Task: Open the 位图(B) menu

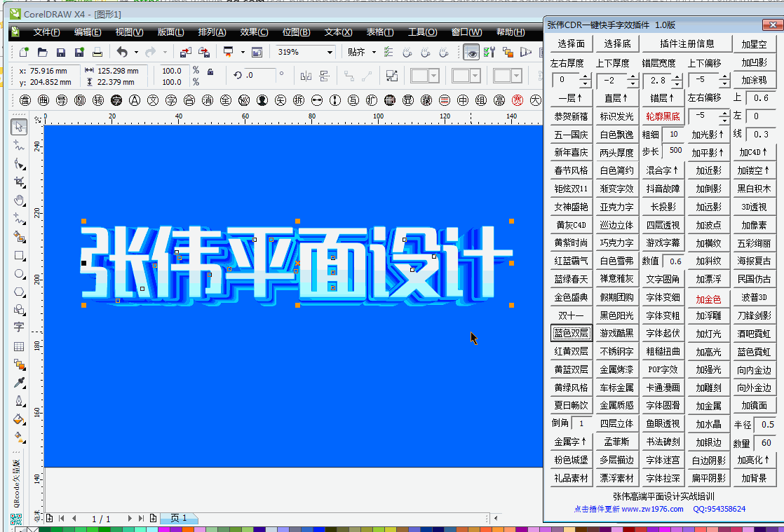Action: (x=296, y=32)
